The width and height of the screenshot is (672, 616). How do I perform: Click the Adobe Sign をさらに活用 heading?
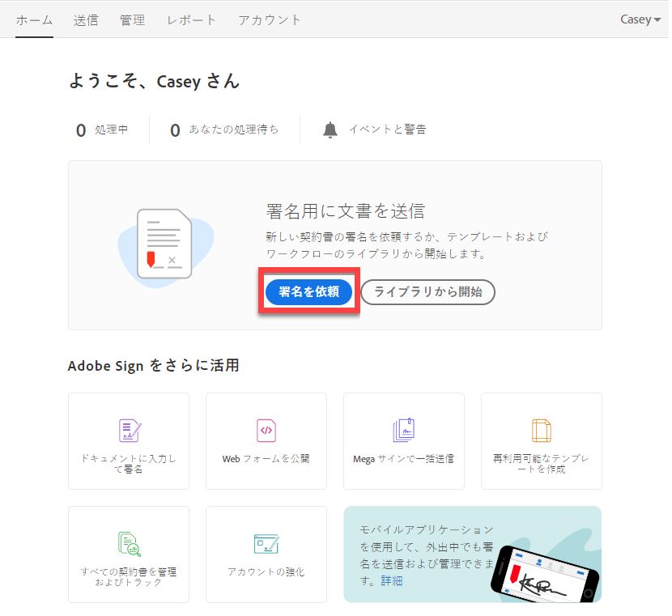click(x=154, y=365)
